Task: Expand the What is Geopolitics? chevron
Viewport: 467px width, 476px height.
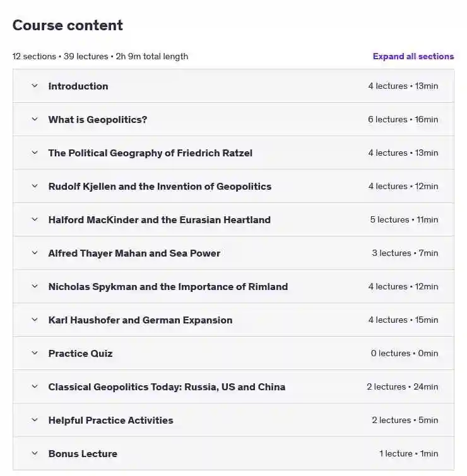Action: 35,119
